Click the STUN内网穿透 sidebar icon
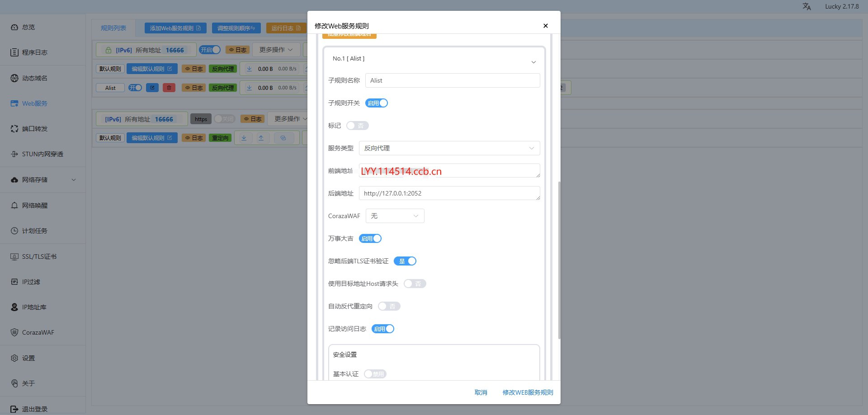The width and height of the screenshot is (868, 415). [14, 154]
